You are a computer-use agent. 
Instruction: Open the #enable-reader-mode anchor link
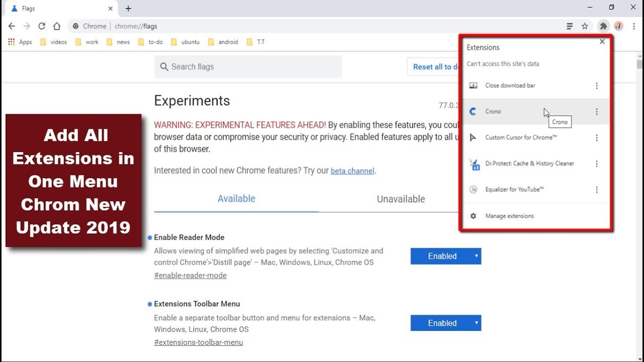(x=190, y=276)
